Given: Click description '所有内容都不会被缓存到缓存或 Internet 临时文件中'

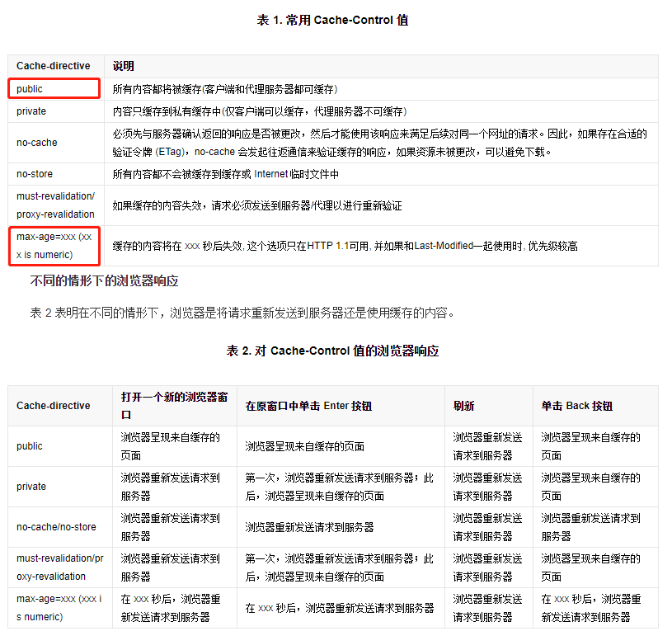Looking at the screenshot, I should pyautogui.click(x=226, y=174).
